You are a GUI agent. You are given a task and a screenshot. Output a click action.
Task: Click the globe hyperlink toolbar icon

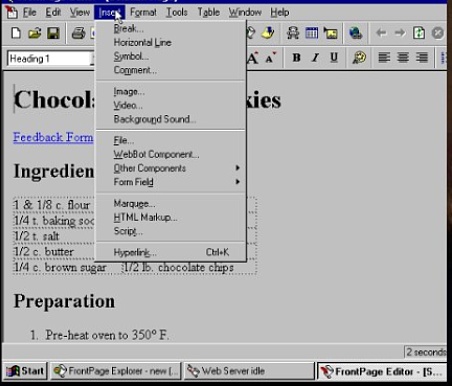click(x=356, y=33)
